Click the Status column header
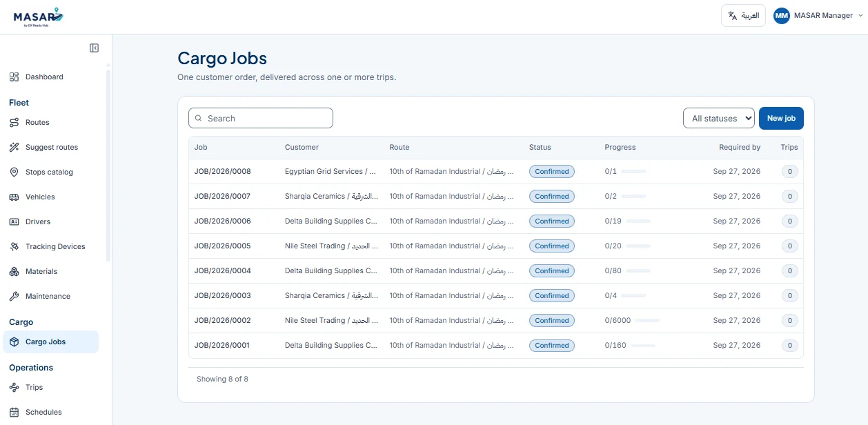The image size is (868, 425). [x=540, y=148]
